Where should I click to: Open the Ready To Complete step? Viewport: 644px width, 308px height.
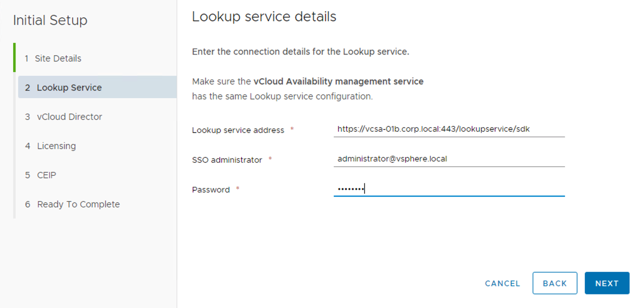pyautogui.click(x=78, y=204)
